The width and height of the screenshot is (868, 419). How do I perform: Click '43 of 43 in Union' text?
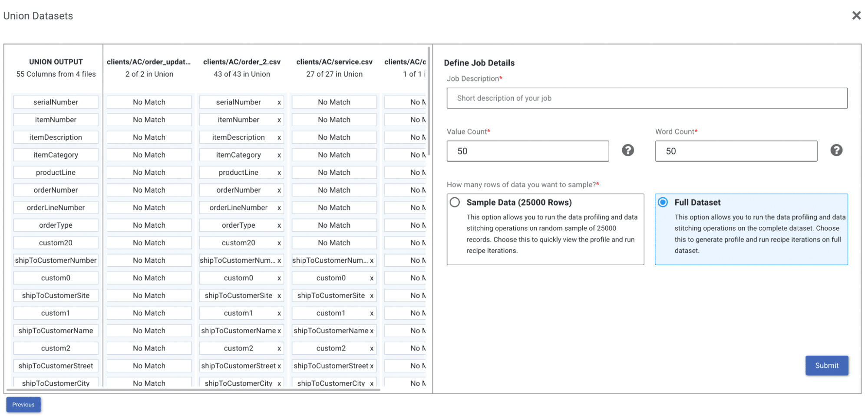(241, 74)
